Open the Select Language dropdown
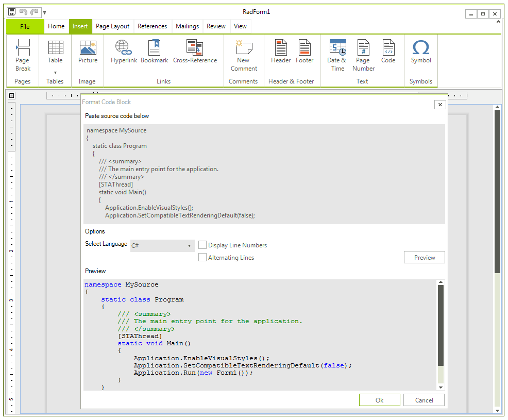This screenshot has height=420, width=508. pyautogui.click(x=190, y=246)
